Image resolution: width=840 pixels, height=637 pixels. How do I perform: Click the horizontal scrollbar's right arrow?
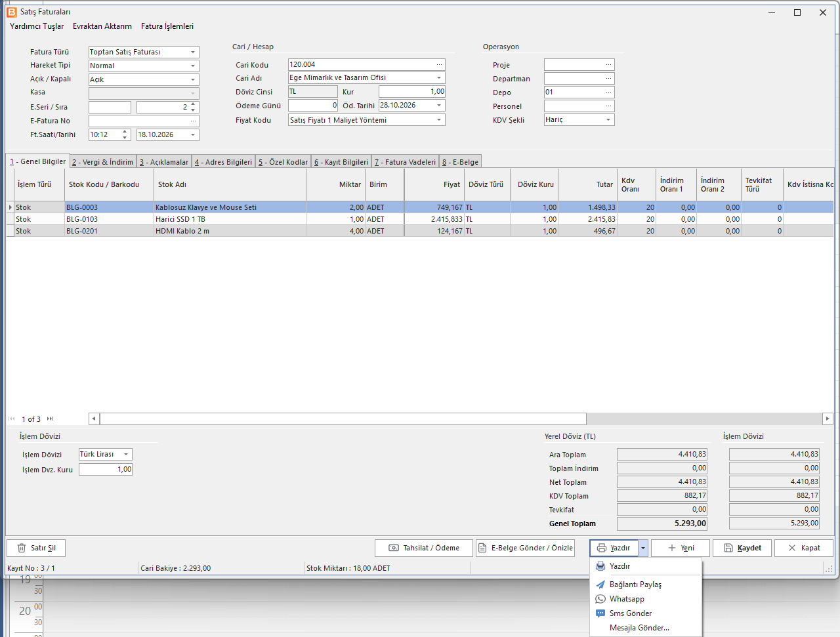click(828, 419)
